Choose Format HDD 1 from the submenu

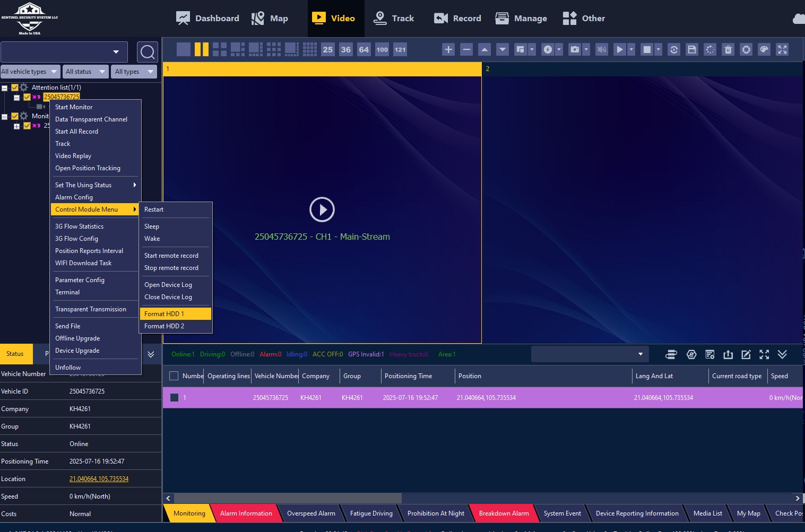(175, 314)
